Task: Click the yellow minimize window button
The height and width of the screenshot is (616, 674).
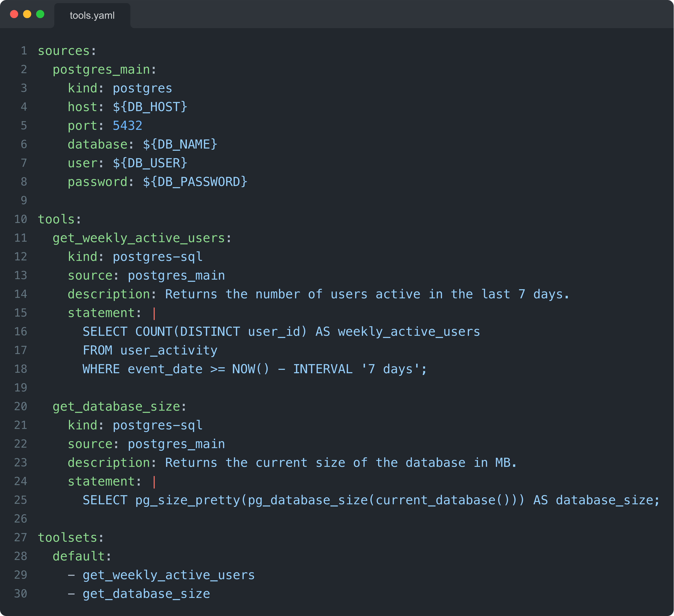Action: point(27,14)
